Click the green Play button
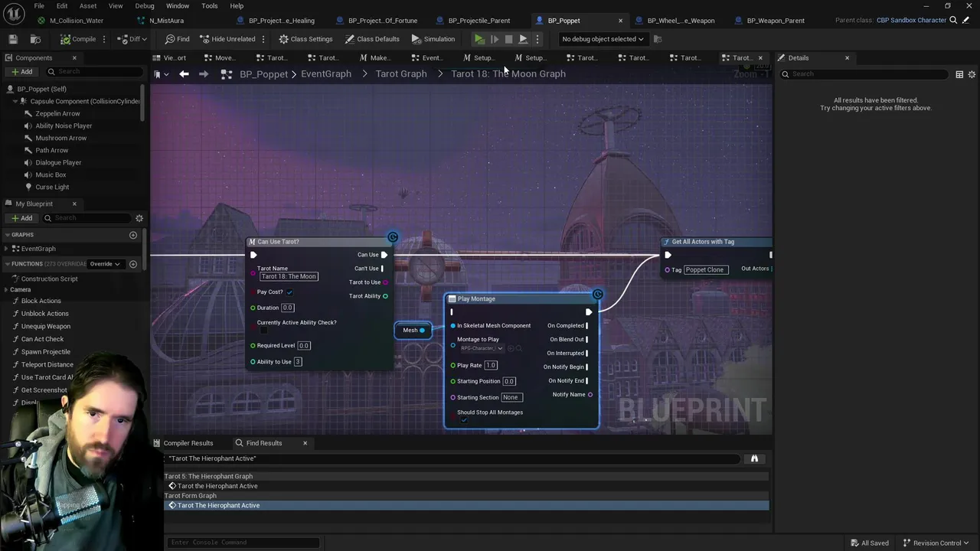This screenshot has width=980, height=551. point(479,39)
